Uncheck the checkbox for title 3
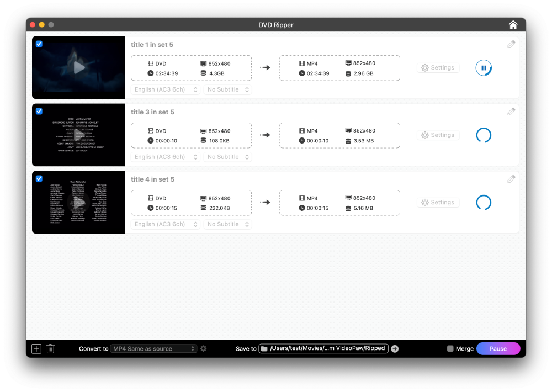The image size is (552, 392). [x=39, y=112]
